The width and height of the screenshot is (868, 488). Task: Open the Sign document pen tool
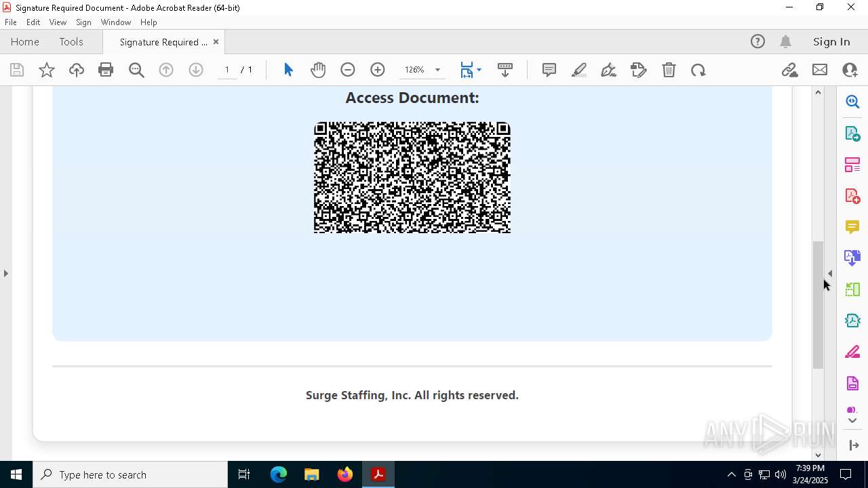coord(609,70)
